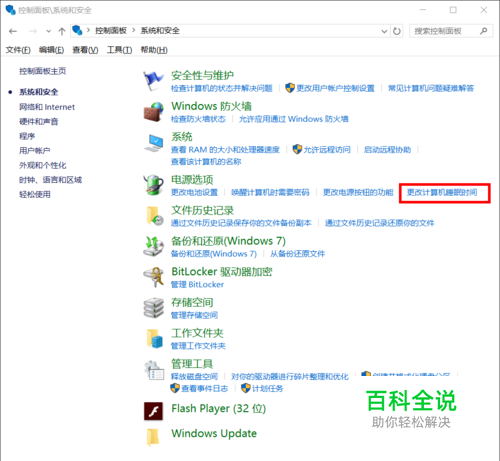Click the Windows Firewall brick wall icon
This screenshot has width=500, height=461.
pyautogui.click(x=154, y=112)
